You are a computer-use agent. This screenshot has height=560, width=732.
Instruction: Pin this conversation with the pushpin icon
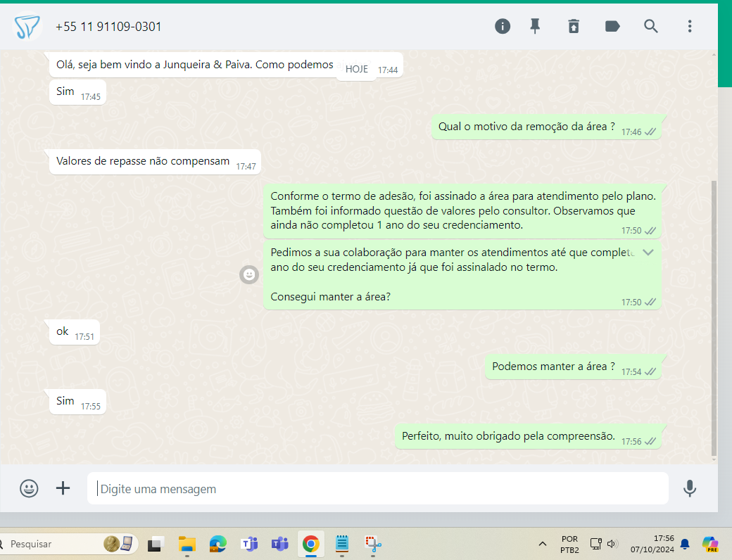(535, 27)
